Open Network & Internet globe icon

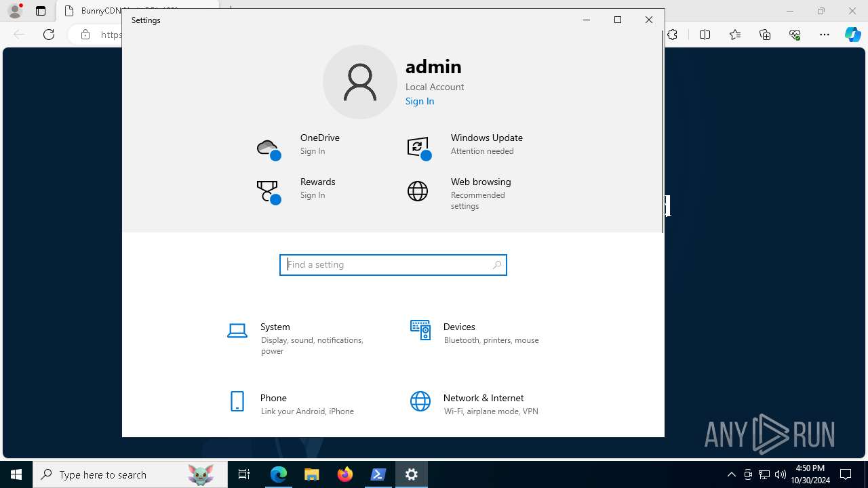coord(420,401)
